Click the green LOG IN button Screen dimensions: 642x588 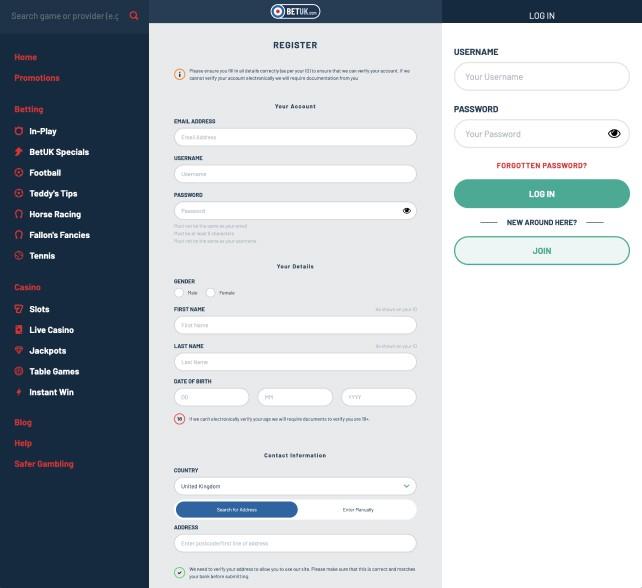pyautogui.click(x=542, y=194)
